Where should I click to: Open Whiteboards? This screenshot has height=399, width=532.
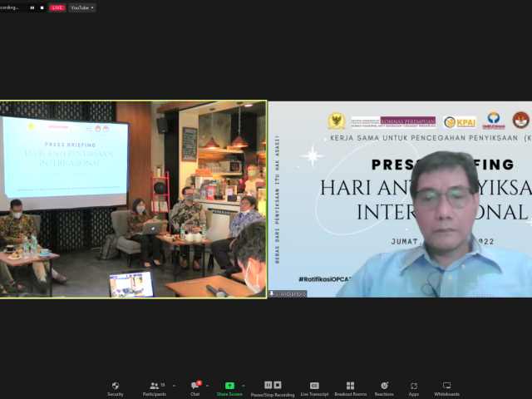coord(446,387)
